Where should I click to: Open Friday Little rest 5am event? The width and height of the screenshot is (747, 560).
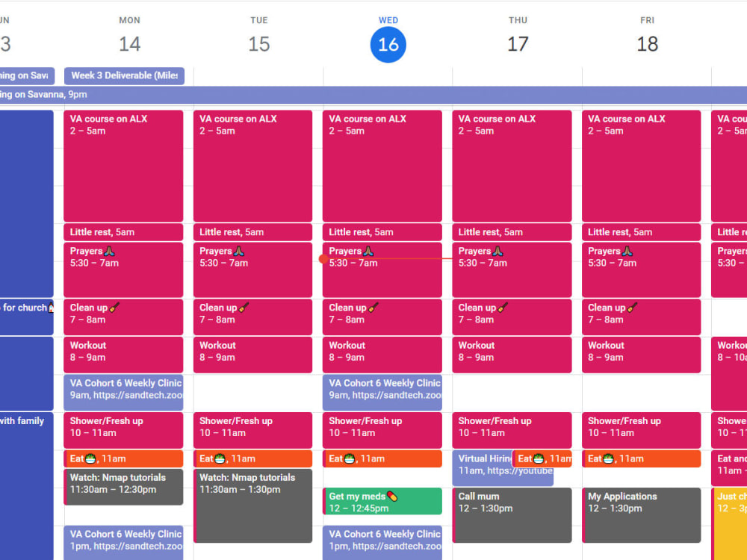641,232
